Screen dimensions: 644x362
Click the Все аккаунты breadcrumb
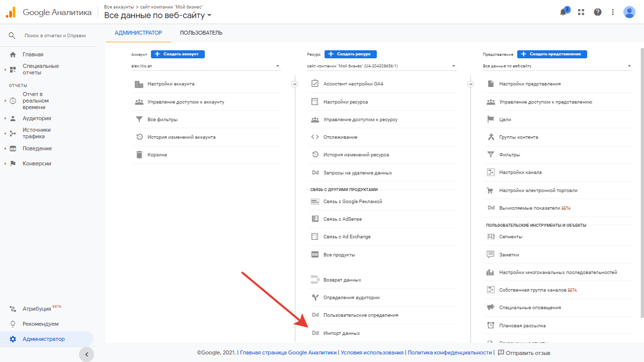coord(119,7)
